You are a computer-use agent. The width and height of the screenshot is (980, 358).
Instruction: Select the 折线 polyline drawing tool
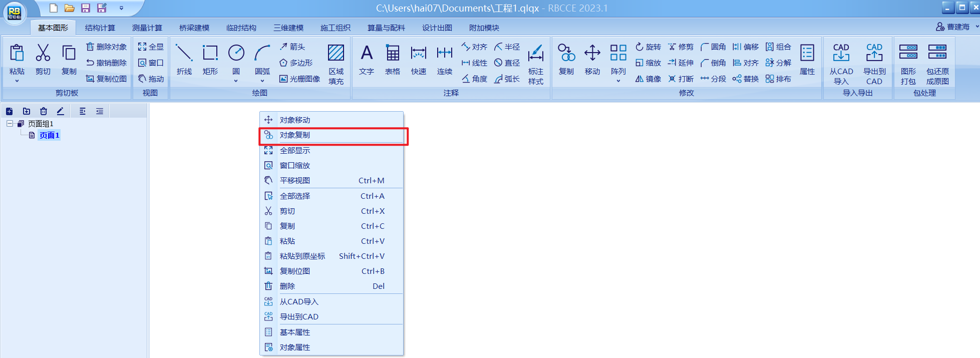click(x=184, y=60)
